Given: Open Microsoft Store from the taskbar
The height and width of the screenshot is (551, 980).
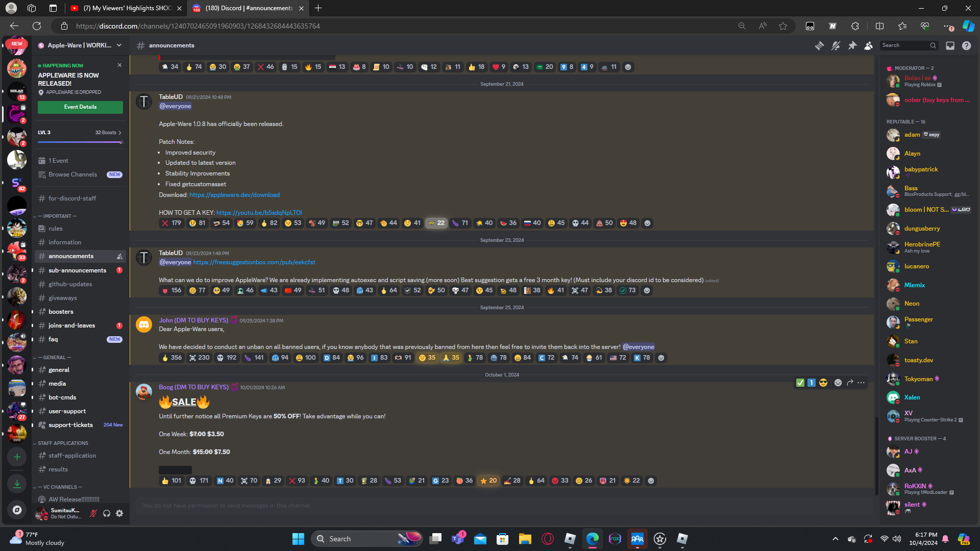Looking at the screenshot, I should point(502,539).
